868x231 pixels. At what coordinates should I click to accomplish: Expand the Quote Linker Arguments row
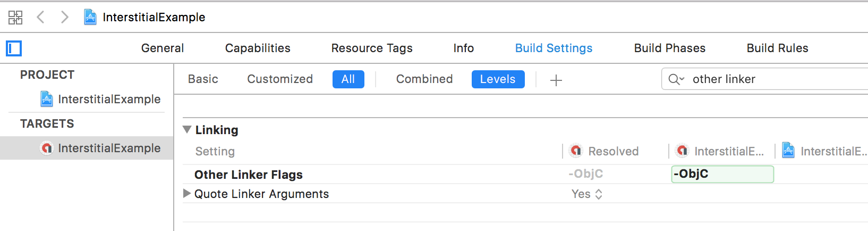pyautogui.click(x=187, y=194)
